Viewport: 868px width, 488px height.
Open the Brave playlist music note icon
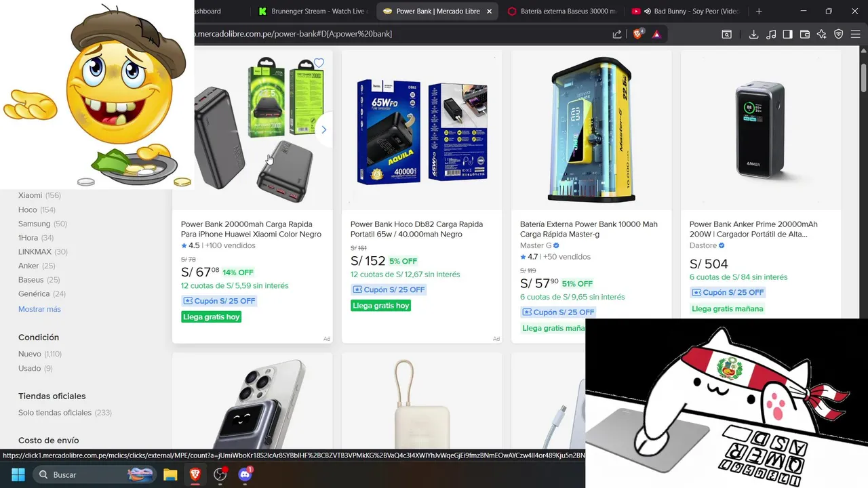(x=771, y=34)
